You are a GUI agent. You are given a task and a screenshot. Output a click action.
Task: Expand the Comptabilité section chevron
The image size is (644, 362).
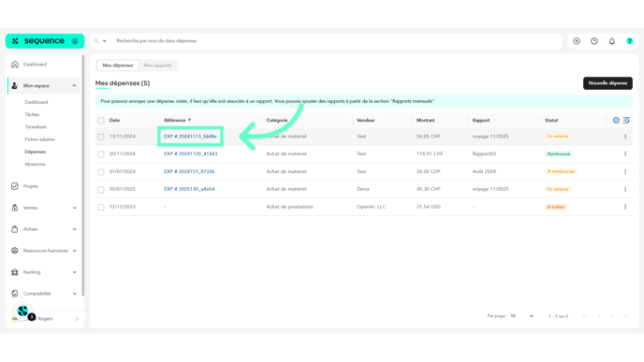click(74, 294)
